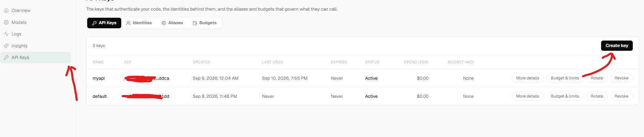
Task: Click the API Keys key icon in sidebar
Action: pyautogui.click(x=6, y=58)
